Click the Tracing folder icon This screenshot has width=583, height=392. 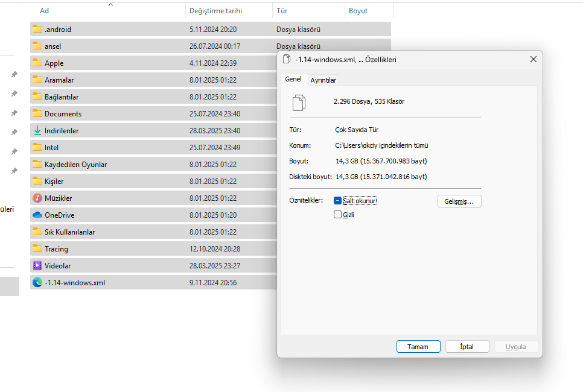37,249
